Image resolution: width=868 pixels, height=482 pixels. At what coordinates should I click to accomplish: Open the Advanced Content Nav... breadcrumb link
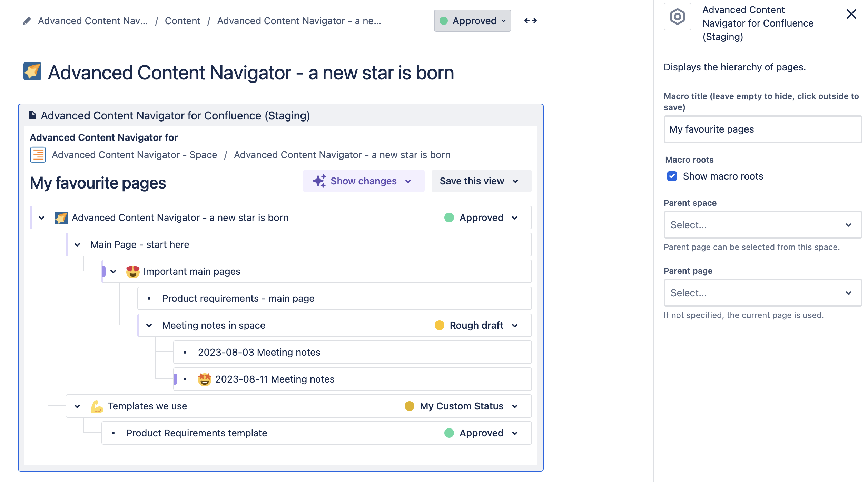point(93,21)
